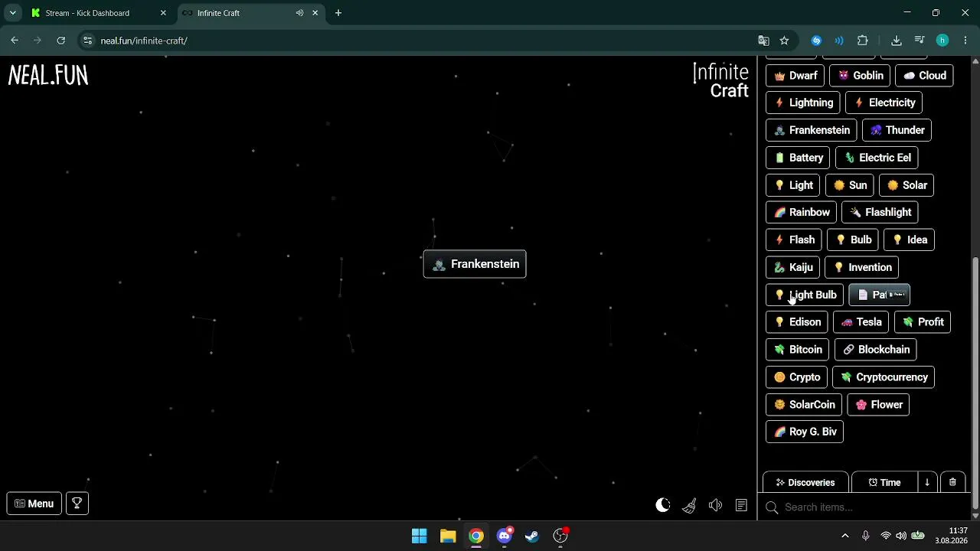Open the Menu button

tap(34, 504)
